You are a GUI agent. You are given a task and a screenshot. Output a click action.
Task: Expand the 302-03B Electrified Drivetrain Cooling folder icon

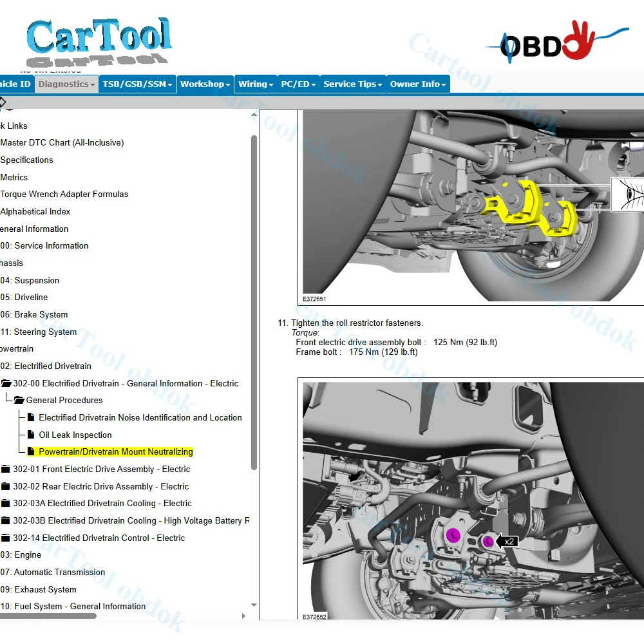pyautogui.click(x=5, y=521)
